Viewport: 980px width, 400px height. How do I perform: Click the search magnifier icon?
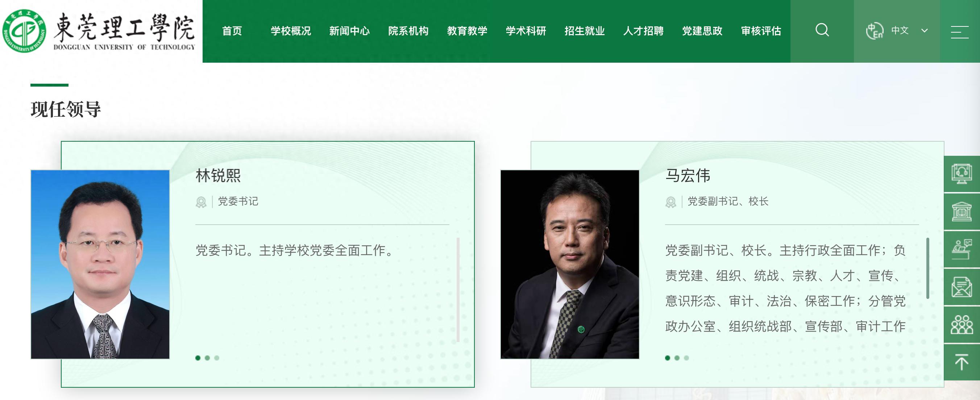(822, 30)
